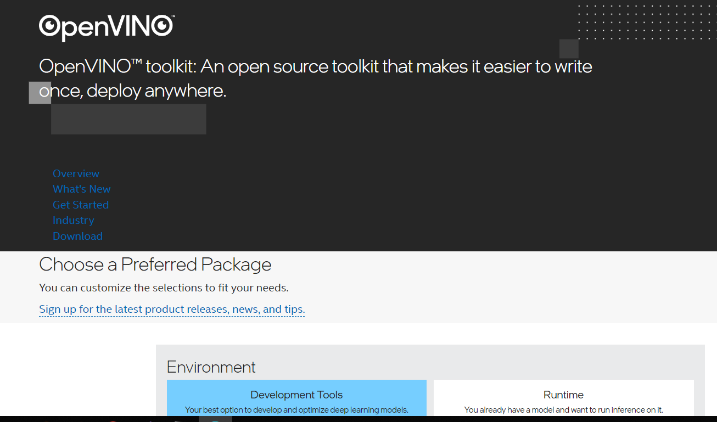This screenshot has width=717, height=422.
Task: Click the highlighted active taskbar app
Action: coord(215,419)
